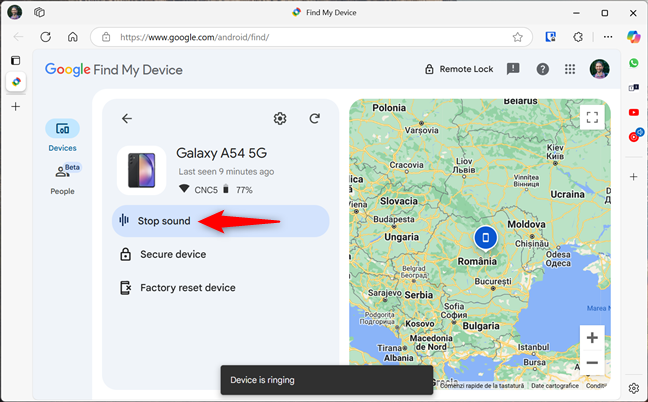
Task: Click the Galaxy A54 5G phone thumbnail
Action: tap(141, 170)
